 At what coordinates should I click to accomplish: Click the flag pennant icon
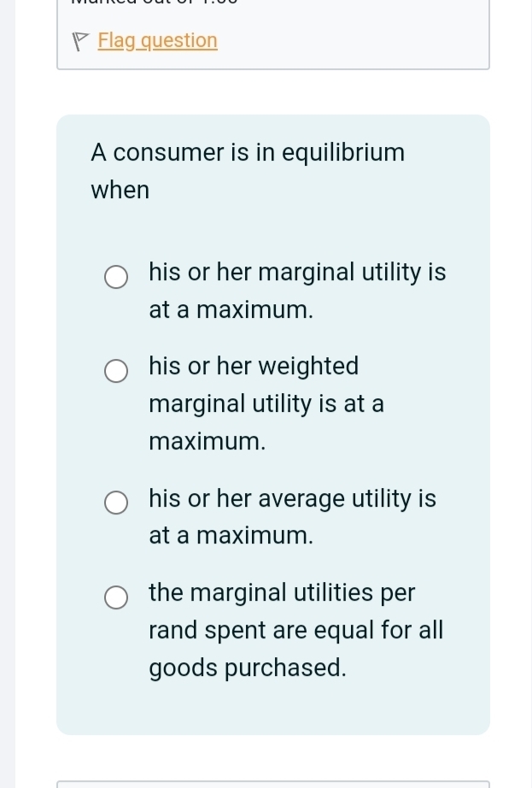(81, 39)
